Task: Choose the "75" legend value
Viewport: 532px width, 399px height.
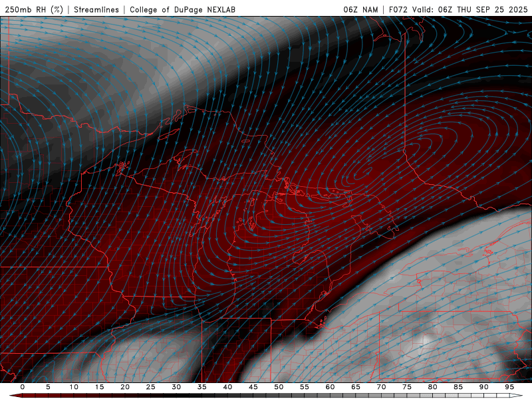Action: coord(407,387)
